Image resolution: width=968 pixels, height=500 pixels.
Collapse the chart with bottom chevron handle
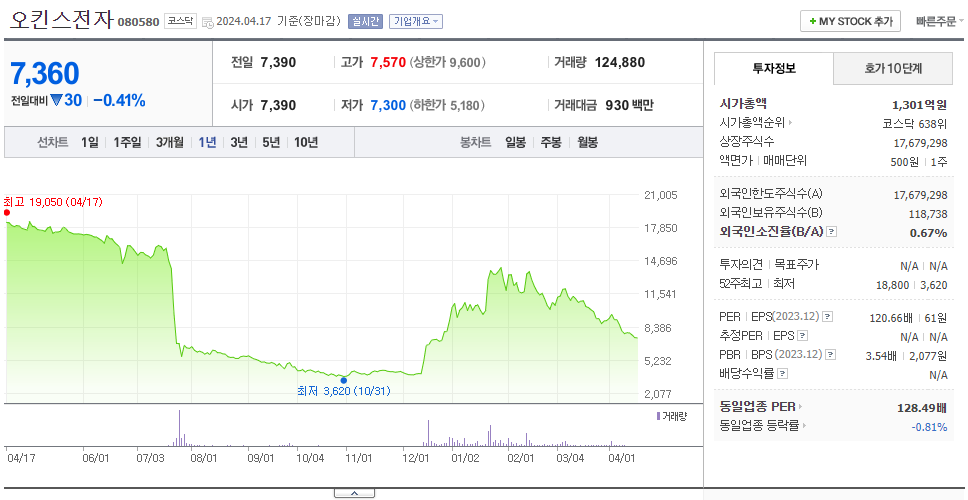click(354, 493)
